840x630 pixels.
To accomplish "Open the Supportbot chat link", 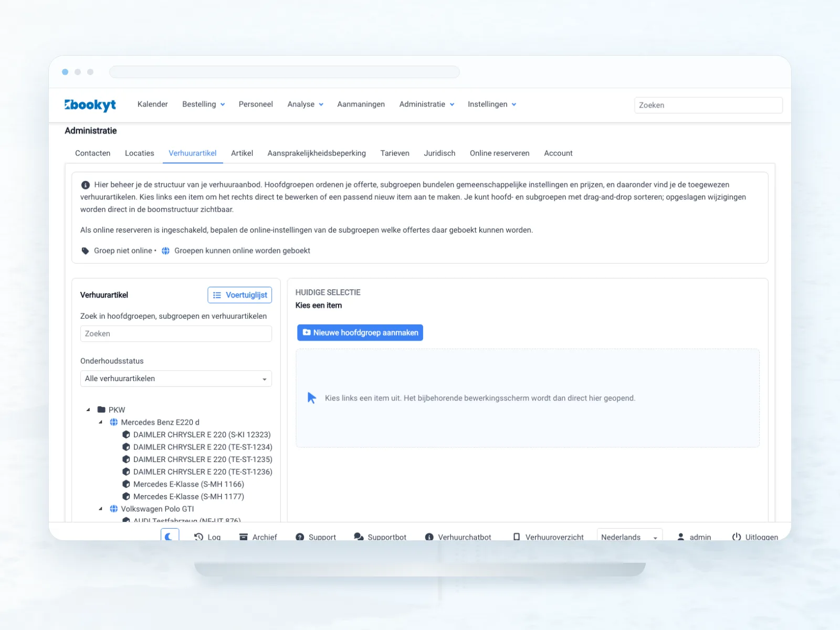I will point(380,537).
